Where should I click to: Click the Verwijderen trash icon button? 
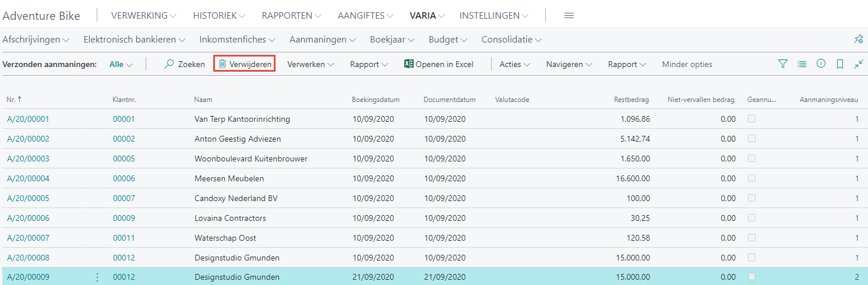222,64
